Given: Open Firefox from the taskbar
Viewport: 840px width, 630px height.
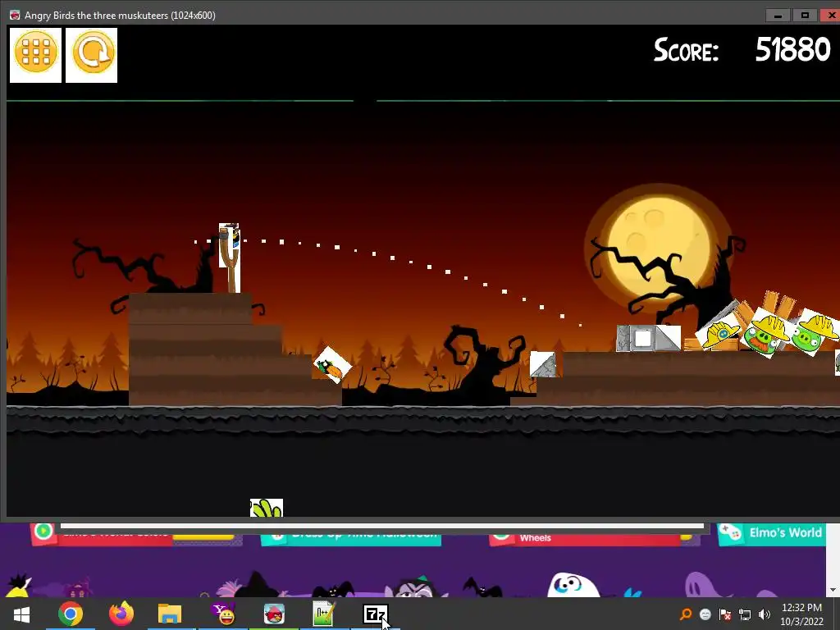Looking at the screenshot, I should (121, 614).
